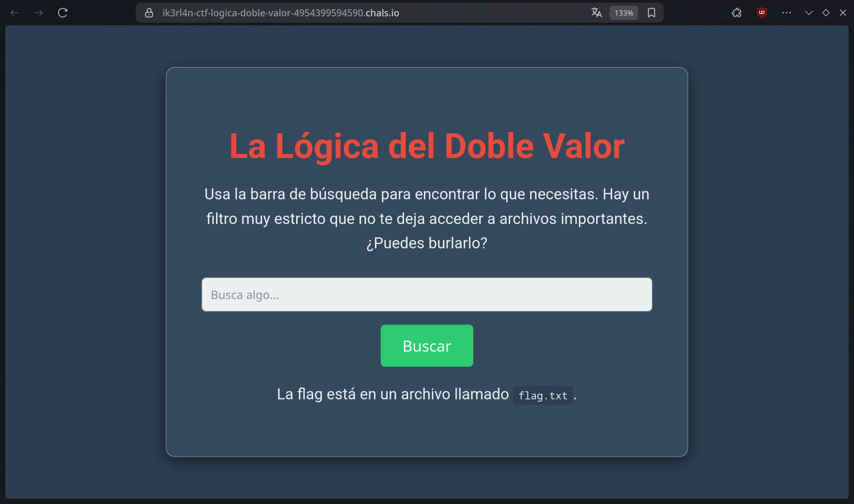Click the 'La Lógica del Doble Valor' heading
This screenshot has height=504, width=854.
(427, 146)
